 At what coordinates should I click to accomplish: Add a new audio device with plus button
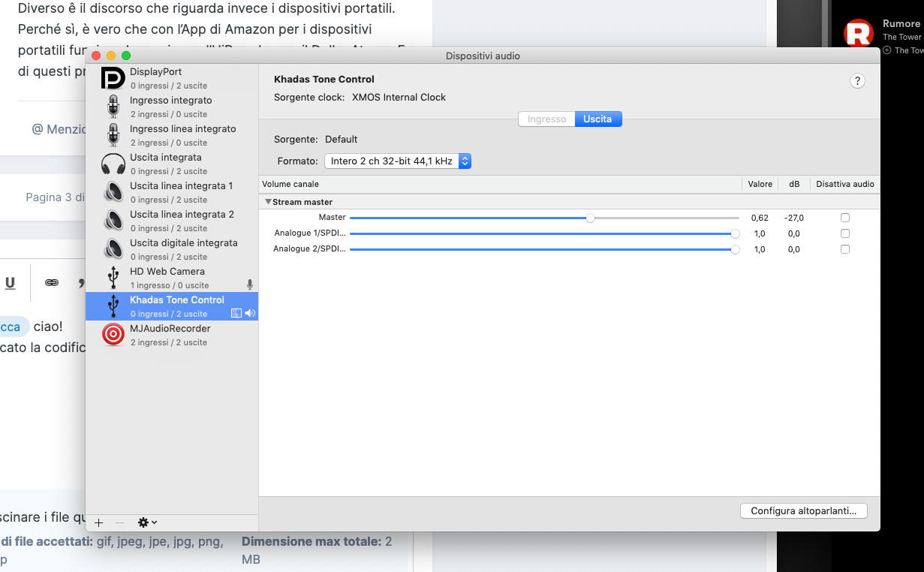98,522
